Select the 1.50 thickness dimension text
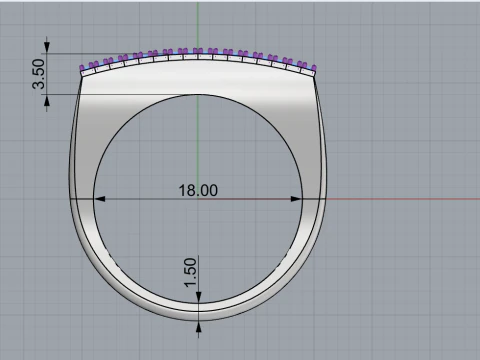 click(x=191, y=272)
